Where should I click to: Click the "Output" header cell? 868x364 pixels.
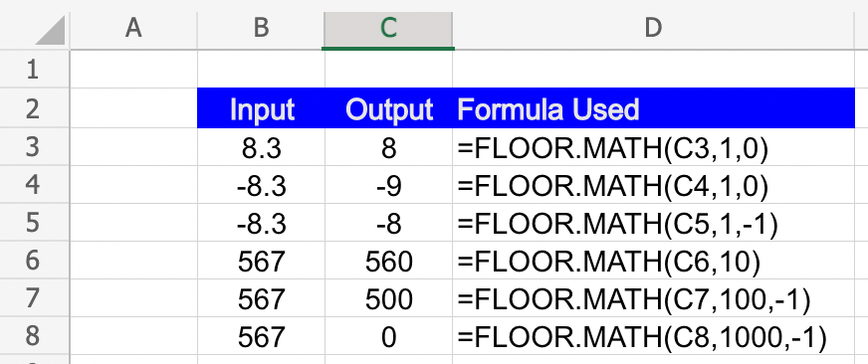pos(388,107)
